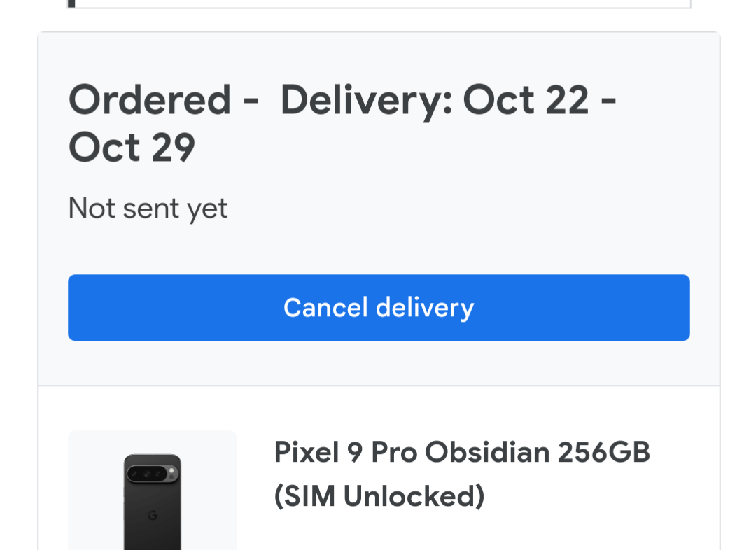Click "Pixel 9 Pro" in the product title
This screenshot has width=756, height=550.
coord(345,453)
